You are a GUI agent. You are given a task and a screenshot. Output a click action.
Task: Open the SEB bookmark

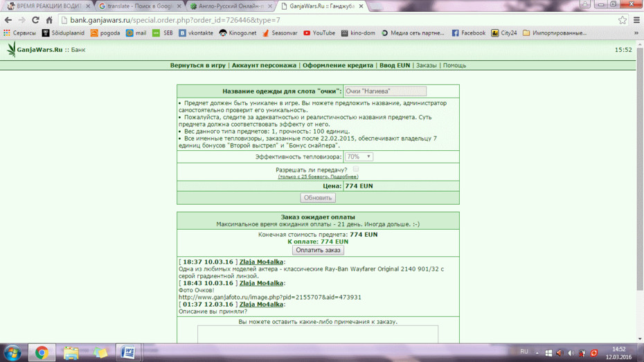(x=163, y=33)
